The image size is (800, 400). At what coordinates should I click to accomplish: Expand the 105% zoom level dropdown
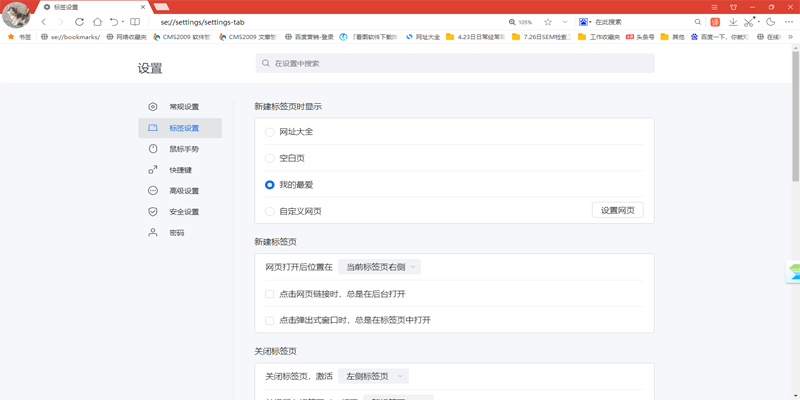(521, 21)
